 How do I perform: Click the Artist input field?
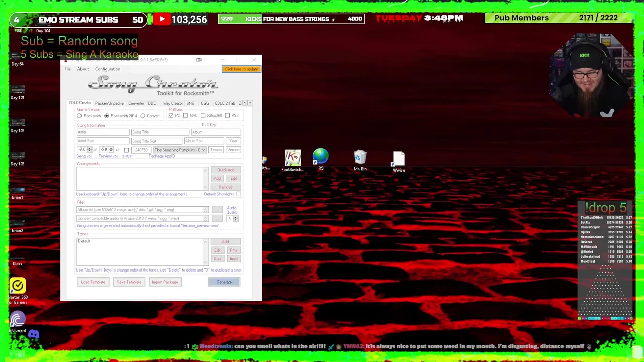(x=103, y=132)
